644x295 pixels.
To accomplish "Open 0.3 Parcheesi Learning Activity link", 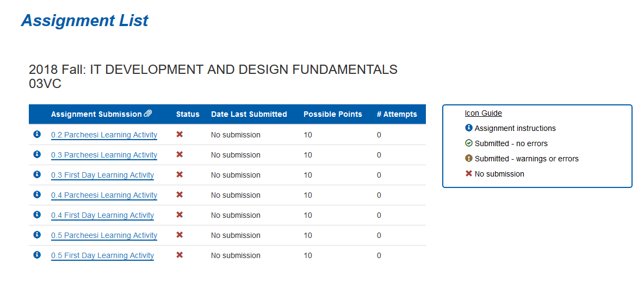I will [x=104, y=155].
